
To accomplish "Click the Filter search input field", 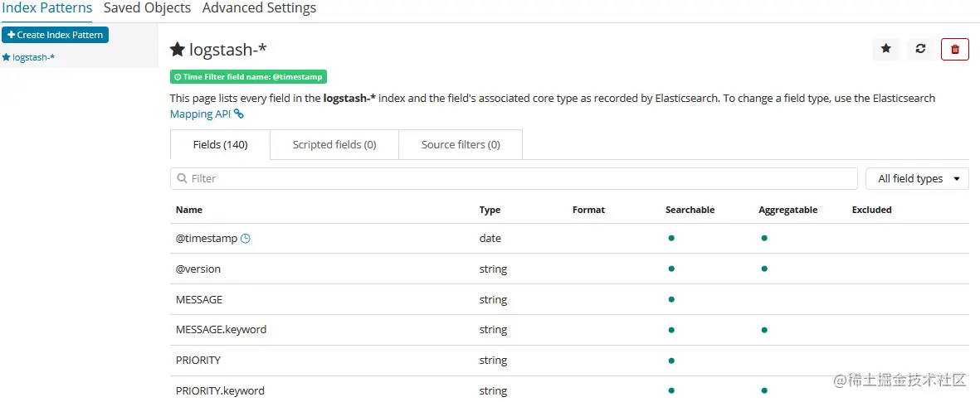I will (514, 179).
